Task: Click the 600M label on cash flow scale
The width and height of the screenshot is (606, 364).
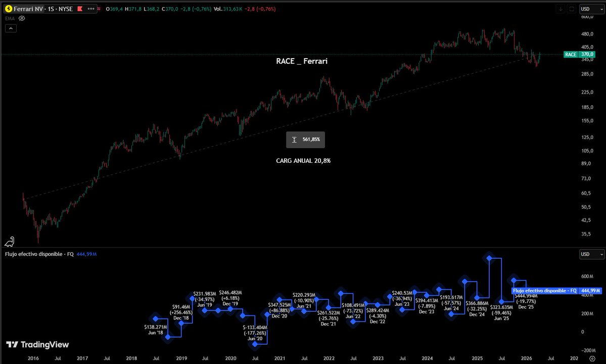Action: click(587, 276)
